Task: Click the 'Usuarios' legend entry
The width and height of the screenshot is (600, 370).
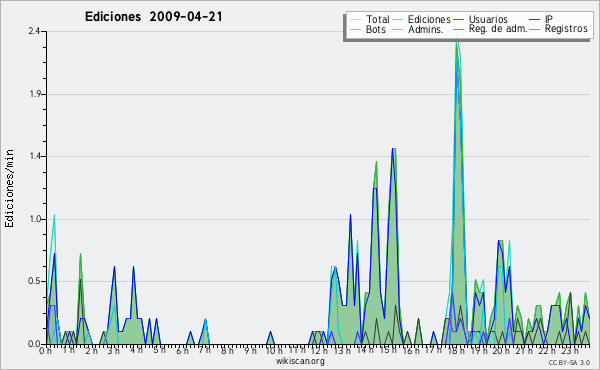Action: point(488,19)
